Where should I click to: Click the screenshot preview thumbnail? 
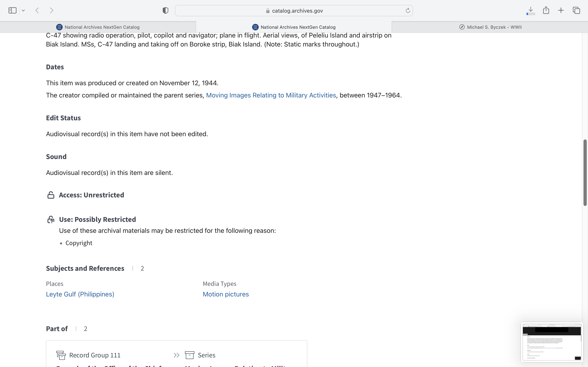[x=551, y=342]
